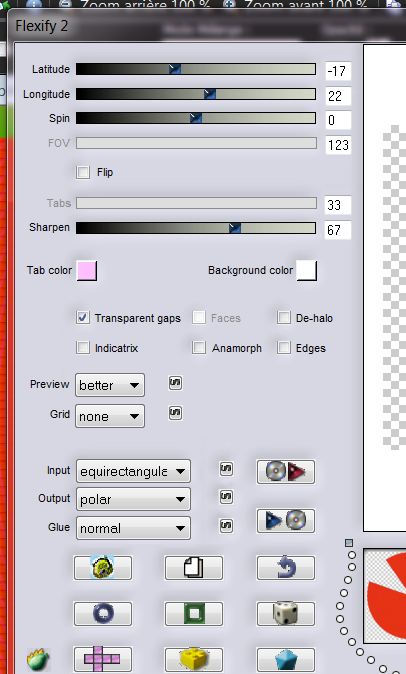
Task: Open the Preview quality dropdown
Action: tap(110, 385)
